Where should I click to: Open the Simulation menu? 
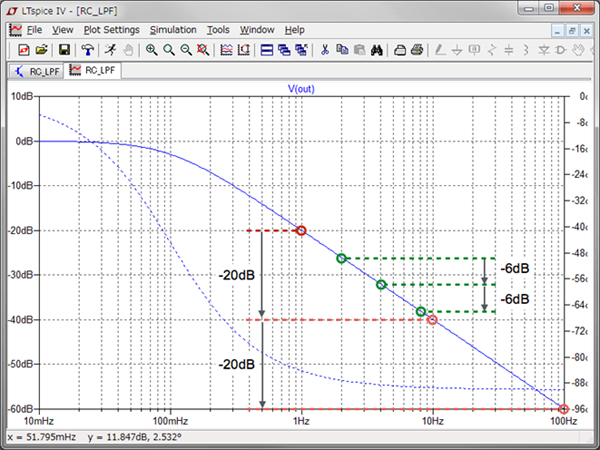click(x=173, y=30)
